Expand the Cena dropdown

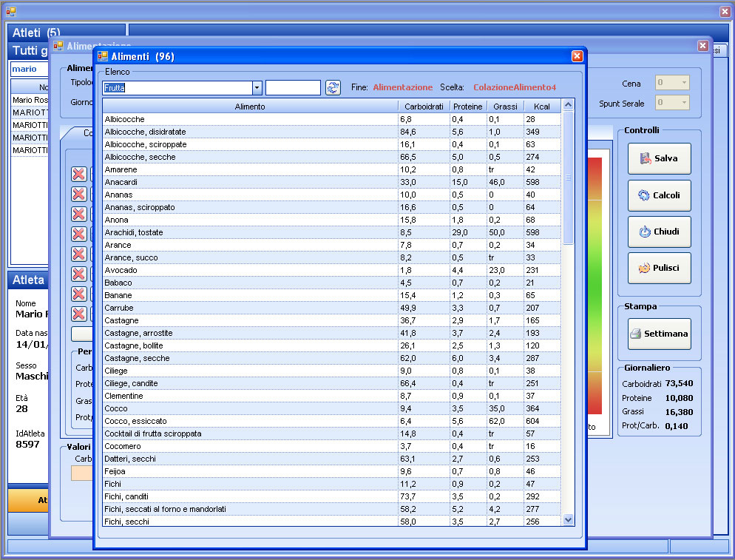pos(683,84)
